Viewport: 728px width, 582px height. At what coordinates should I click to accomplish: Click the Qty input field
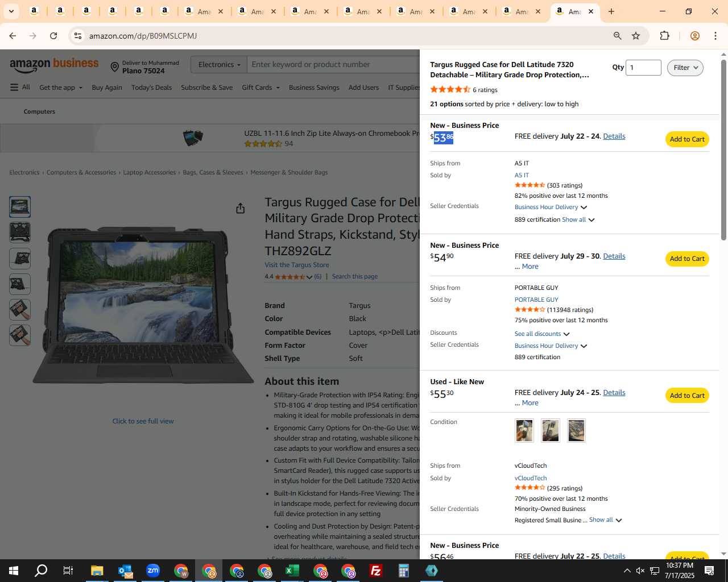coord(643,68)
